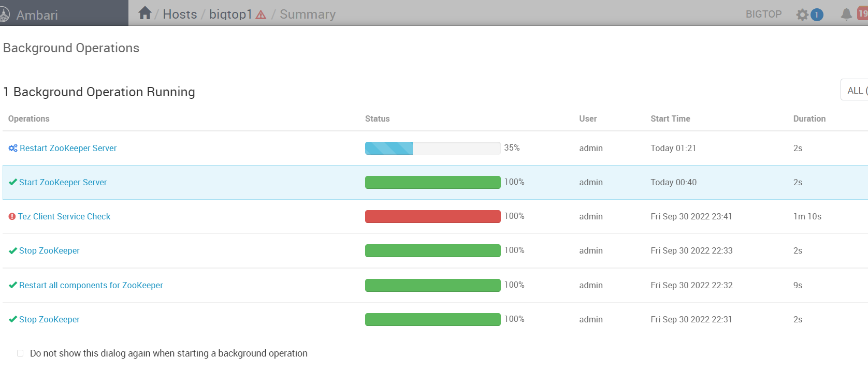Click the 35% blue progress bar
The height and width of the screenshot is (371, 868).
pos(432,148)
